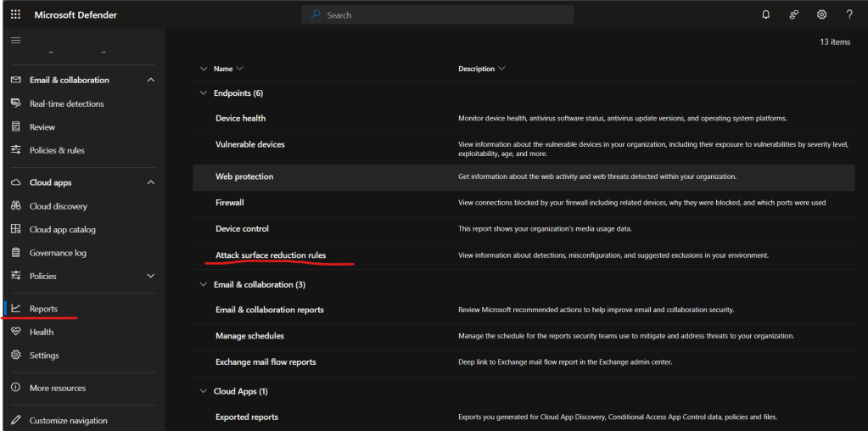Click Customize navigation at sidebar bottom
Image resolution: width=868 pixels, height=431 pixels.
tap(68, 421)
